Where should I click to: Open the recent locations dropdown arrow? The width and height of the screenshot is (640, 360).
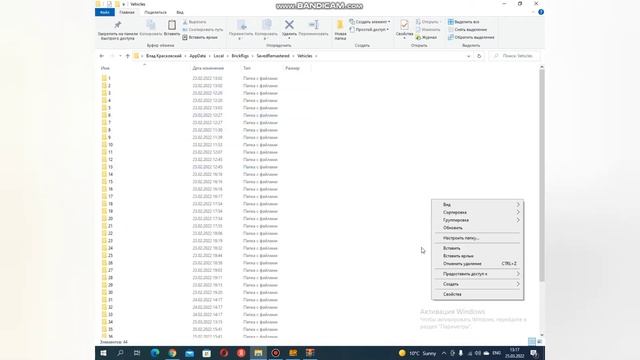pyautogui.click(x=120, y=56)
